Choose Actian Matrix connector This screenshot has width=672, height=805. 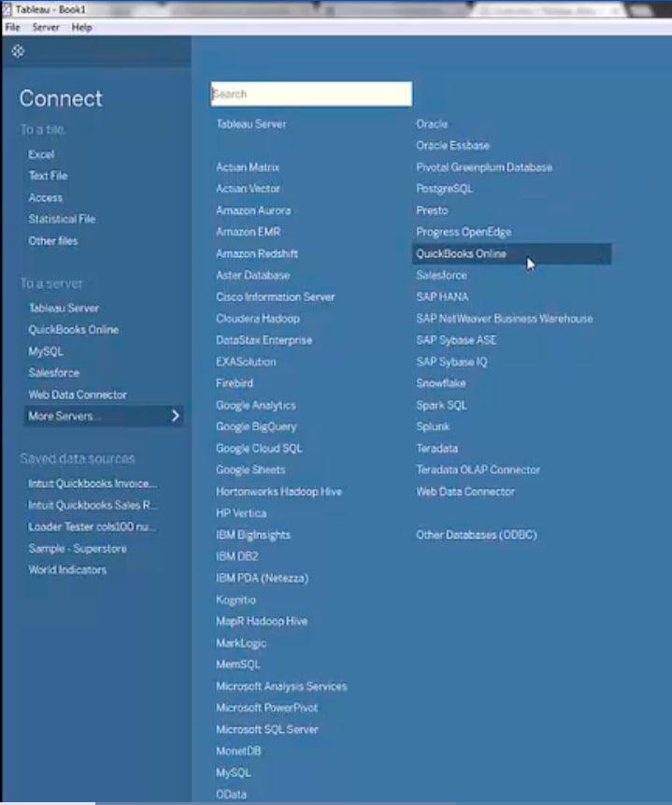(248, 167)
